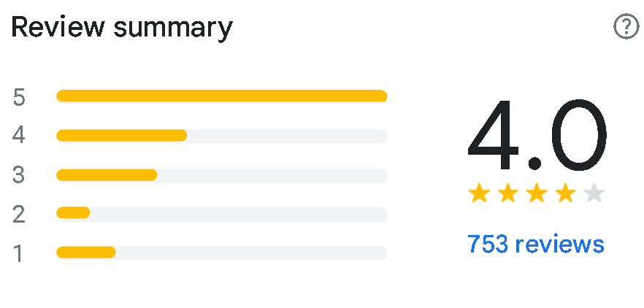Screen dimensions: 644x308
Task: Select the 5-star rating bar
Action: pos(221,96)
